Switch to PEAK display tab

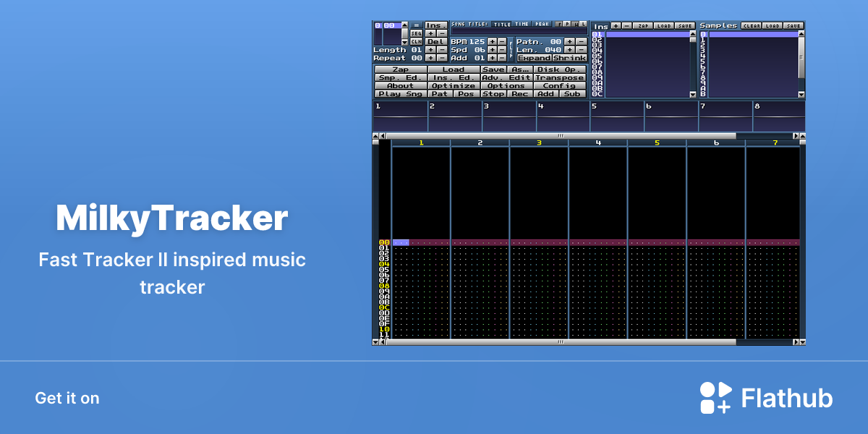542,25
